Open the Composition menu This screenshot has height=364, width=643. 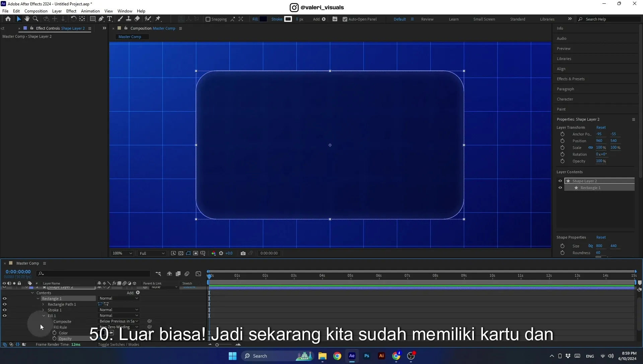(x=36, y=11)
